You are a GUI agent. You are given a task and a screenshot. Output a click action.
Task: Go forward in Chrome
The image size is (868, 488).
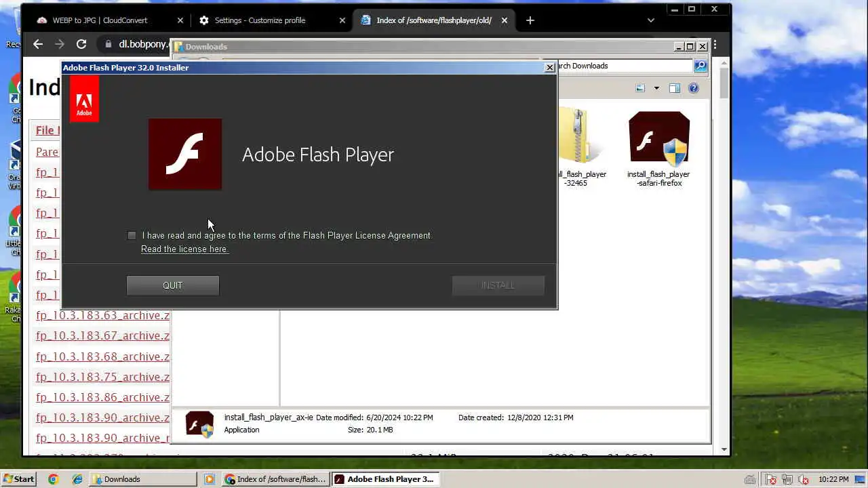[60, 44]
